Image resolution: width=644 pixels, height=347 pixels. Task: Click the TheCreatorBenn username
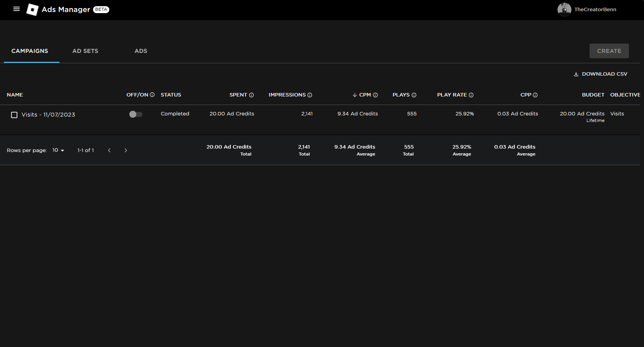pos(595,9)
